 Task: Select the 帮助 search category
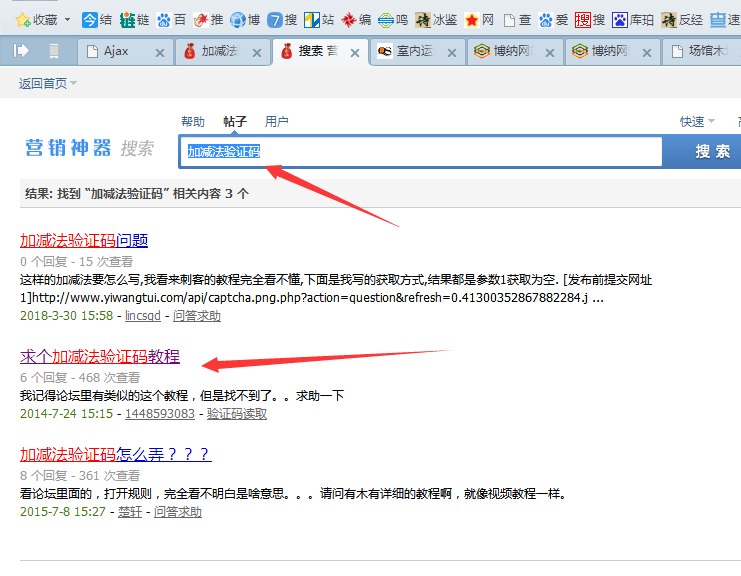pyautogui.click(x=193, y=122)
